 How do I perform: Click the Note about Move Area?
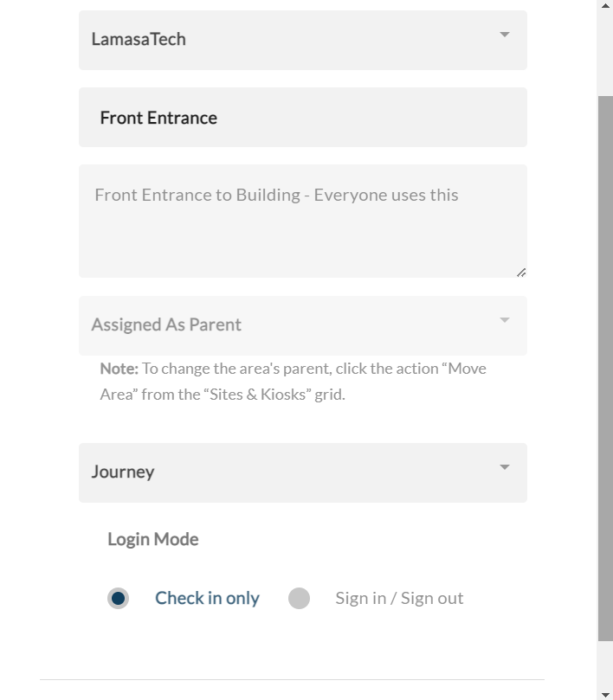(293, 381)
